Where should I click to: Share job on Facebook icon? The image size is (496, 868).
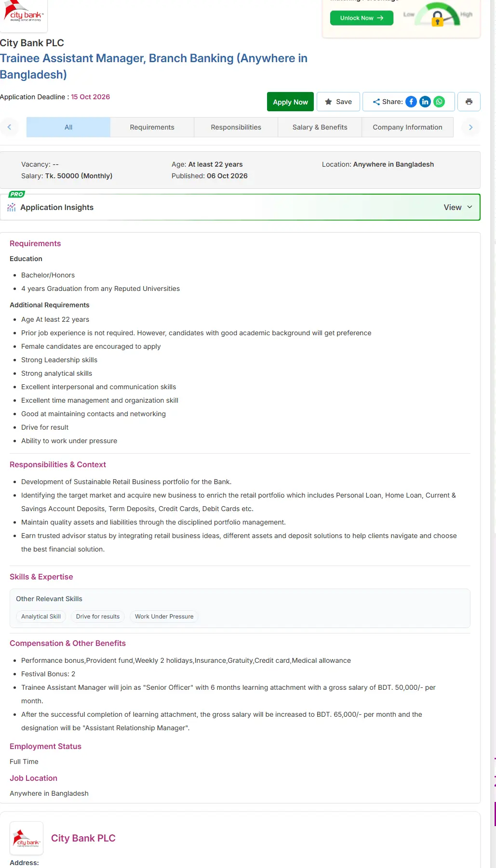click(x=411, y=102)
